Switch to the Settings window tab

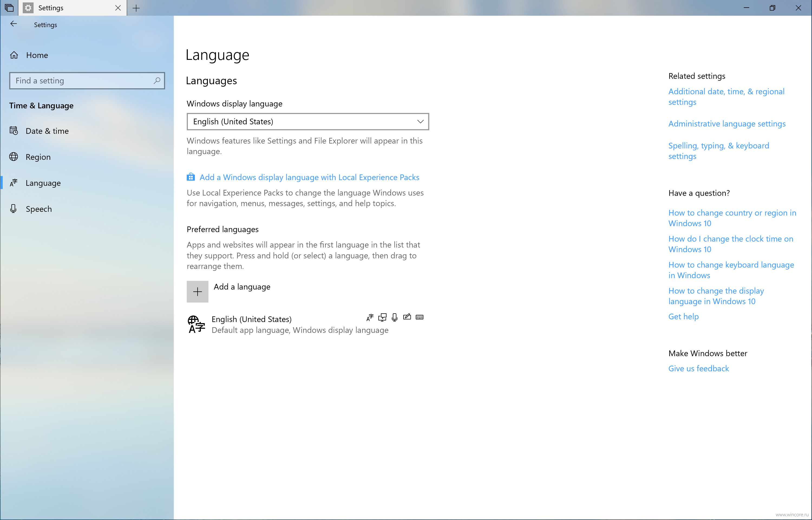coord(73,8)
